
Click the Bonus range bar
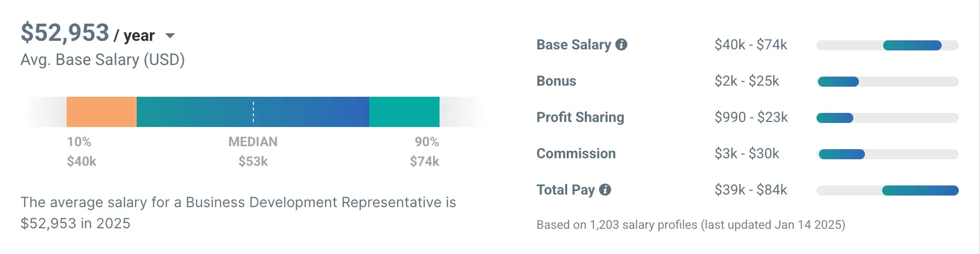tap(838, 82)
